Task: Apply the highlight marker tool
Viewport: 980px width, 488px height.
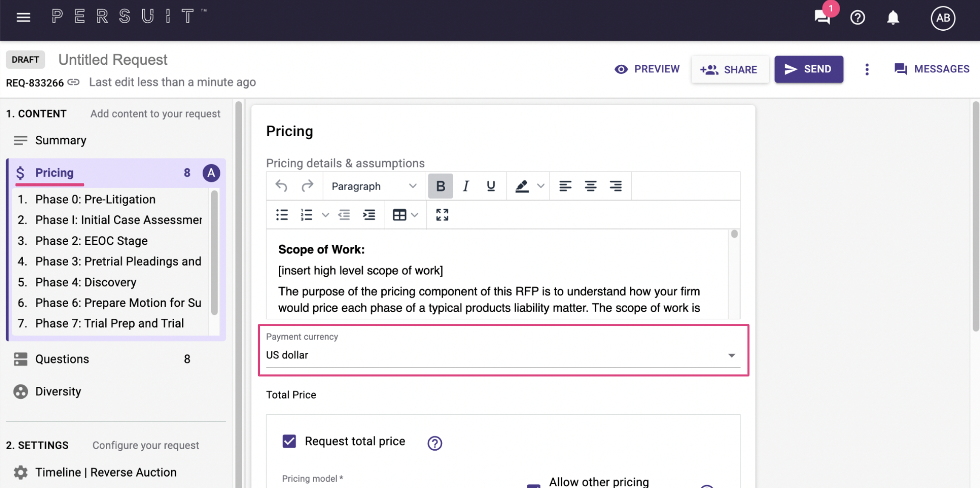Action: click(x=522, y=186)
